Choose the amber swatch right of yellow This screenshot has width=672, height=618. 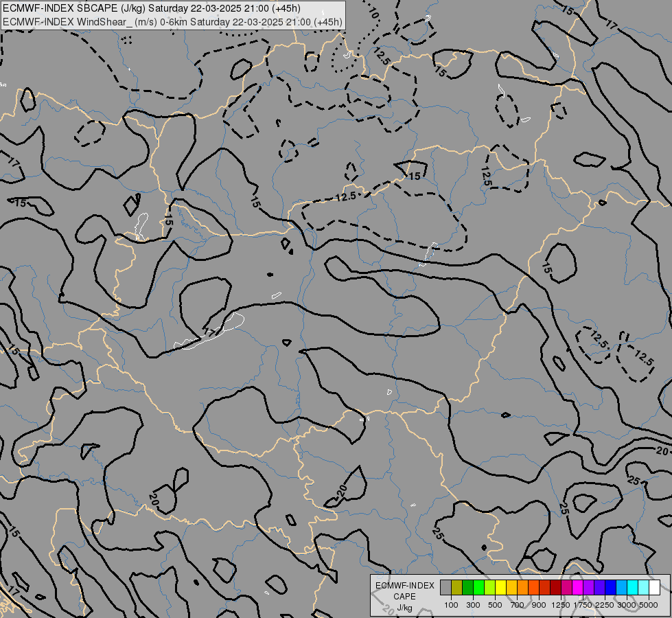tap(511, 588)
